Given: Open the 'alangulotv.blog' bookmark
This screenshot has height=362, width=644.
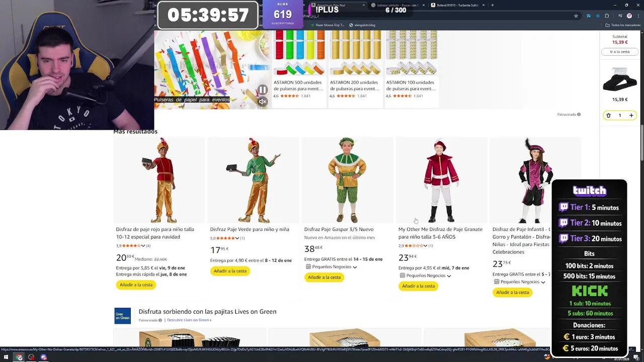Looking at the screenshot, I should tap(362, 25).
